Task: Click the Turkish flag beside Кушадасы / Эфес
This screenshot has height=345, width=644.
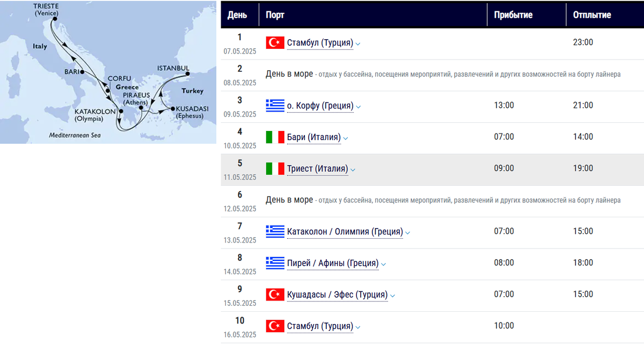Action: click(275, 295)
